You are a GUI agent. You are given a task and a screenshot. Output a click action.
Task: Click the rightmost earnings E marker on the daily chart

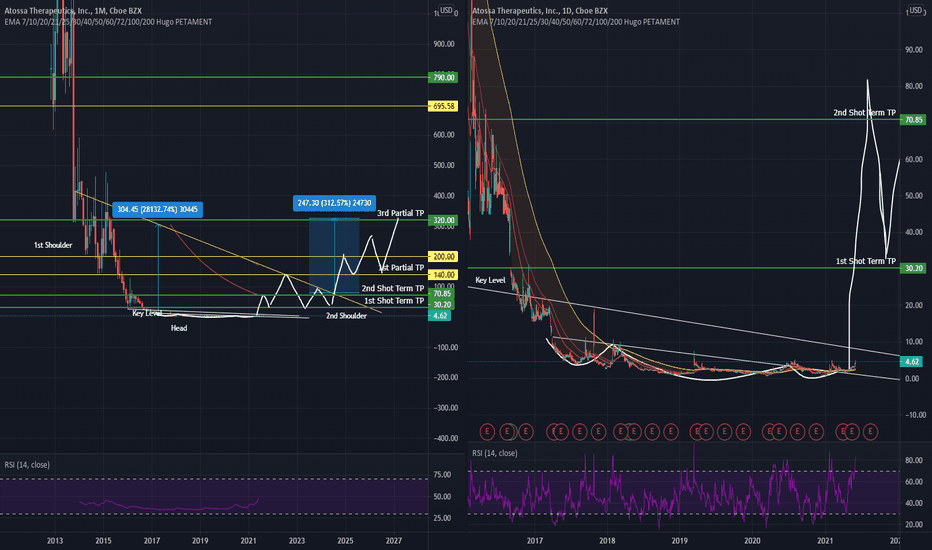[x=870, y=431]
